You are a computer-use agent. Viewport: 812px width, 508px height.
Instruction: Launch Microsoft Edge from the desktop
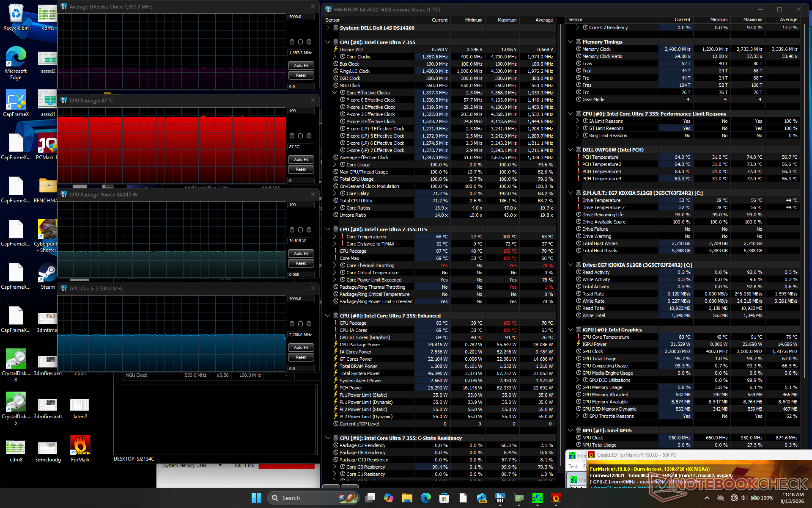coord(16,63)
